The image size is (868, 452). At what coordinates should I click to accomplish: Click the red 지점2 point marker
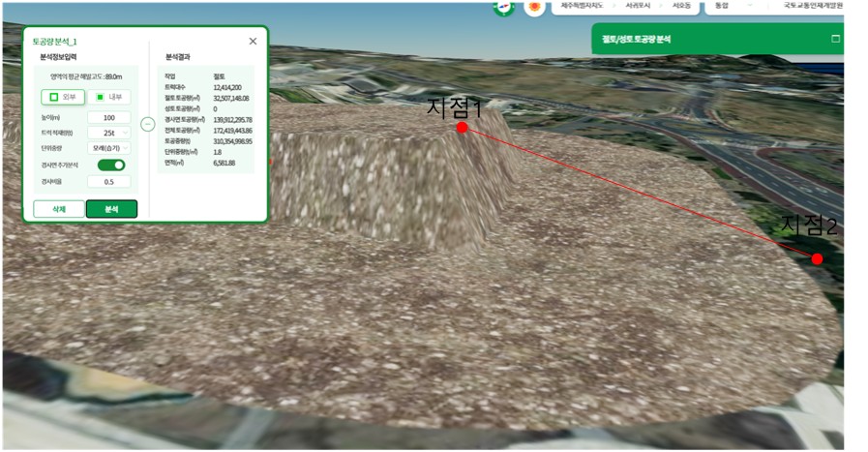click(817, 258)
